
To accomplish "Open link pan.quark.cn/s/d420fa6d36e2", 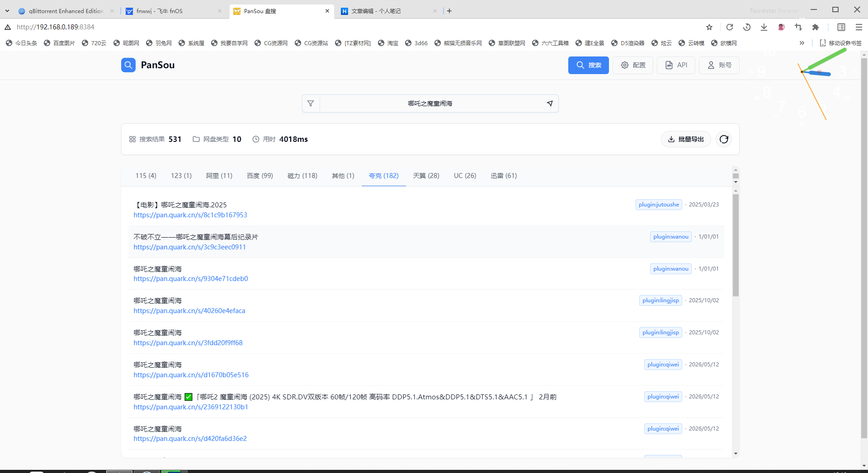I will point(190,439).
